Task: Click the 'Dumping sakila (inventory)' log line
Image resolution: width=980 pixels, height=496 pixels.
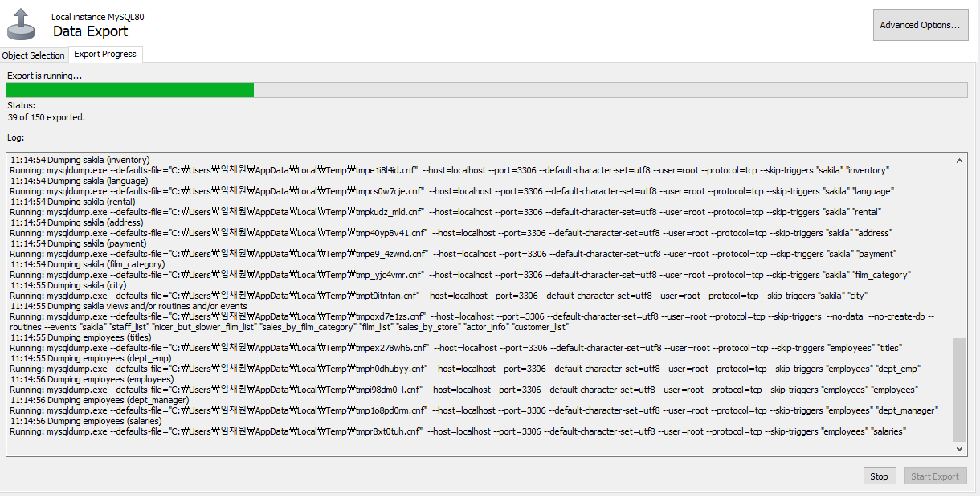Action: pyautogui.click(x=80, y=160)
